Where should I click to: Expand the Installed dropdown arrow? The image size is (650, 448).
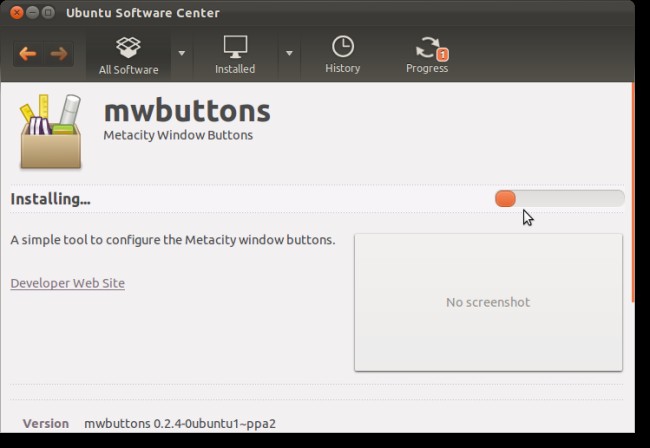click(x=289, y=53)
